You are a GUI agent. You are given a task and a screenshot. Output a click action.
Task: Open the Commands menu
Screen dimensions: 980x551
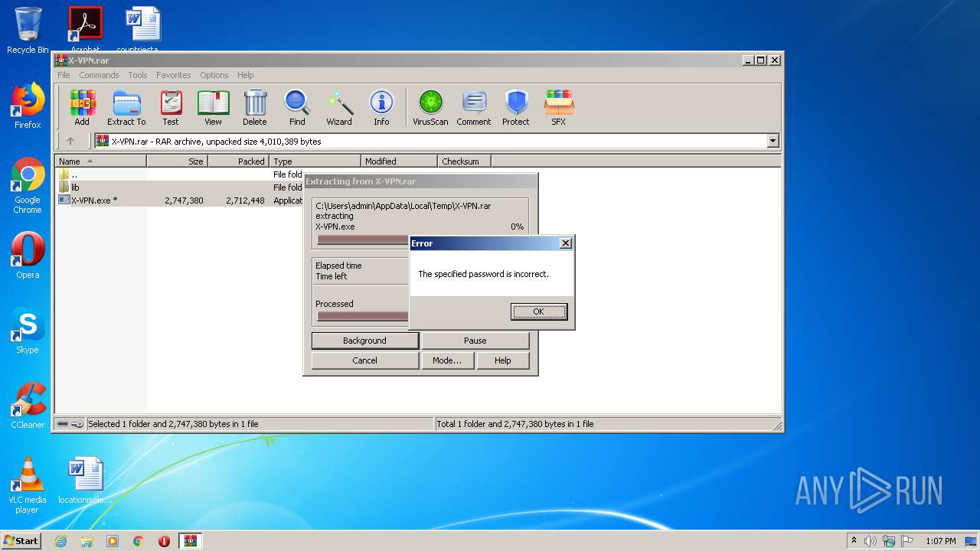[99, 75]
